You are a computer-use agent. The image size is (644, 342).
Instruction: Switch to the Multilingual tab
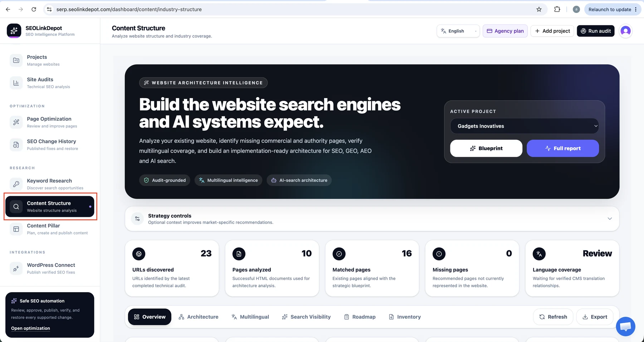point(250,317)
